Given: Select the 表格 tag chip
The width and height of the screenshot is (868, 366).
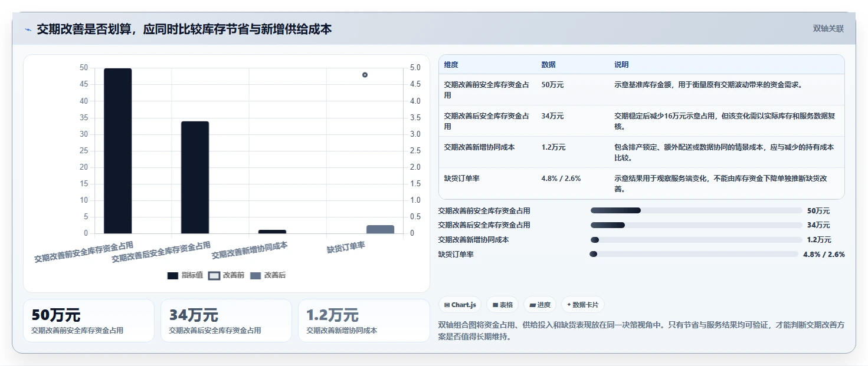Looking at the screenshot, I should coord(503,305).
